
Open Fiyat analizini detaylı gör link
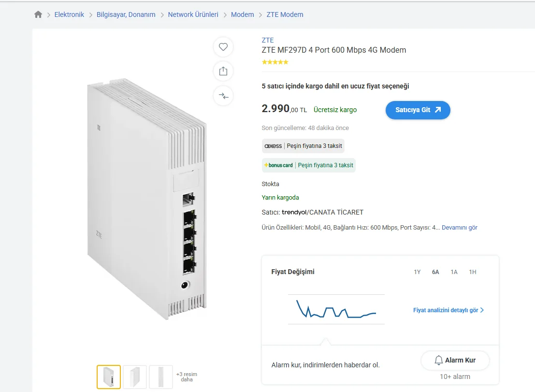coord(448,310)
